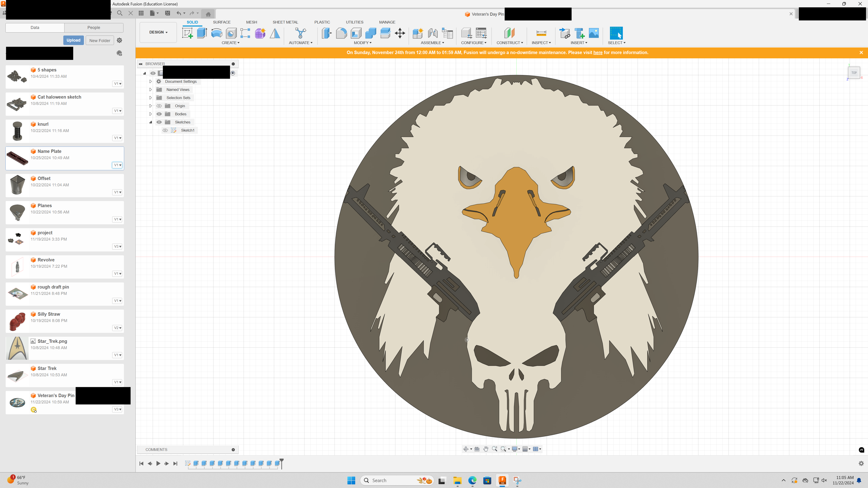Image resolution: width=868 pixels, height=488 pixels.
Task: Select the Revolve tool icon
Action: pyautogui.click(x=216, y=33)
